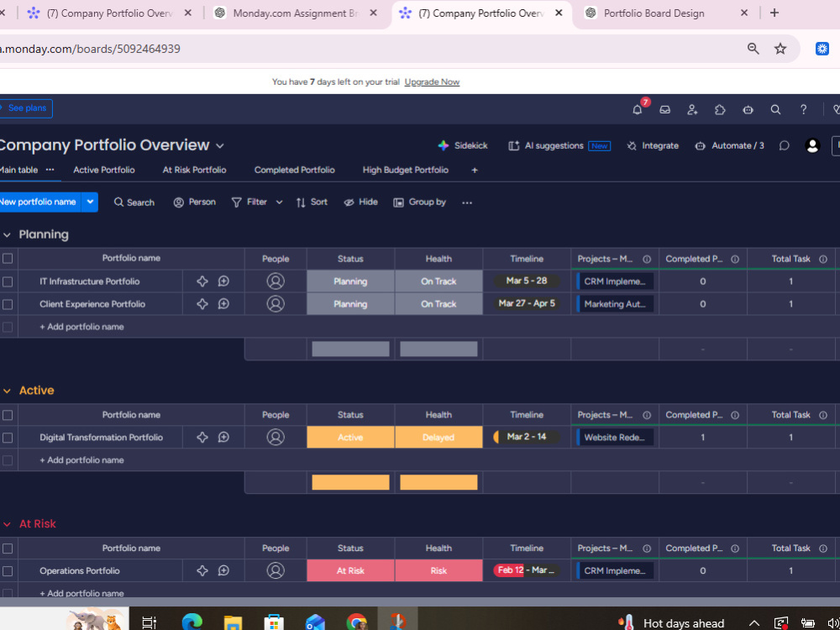Open updates bubble for Operations Portfolio
The height and width of the screenshot is (630, 840).
[224, 570]
